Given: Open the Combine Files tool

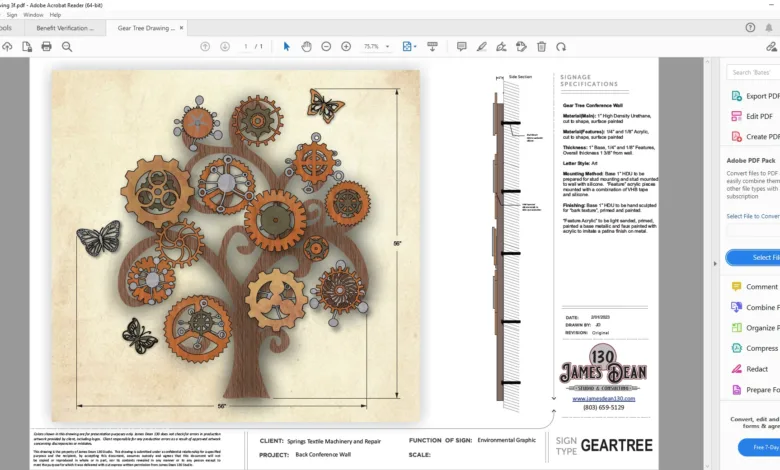Looking at the screenshot, I should point(755,307).
